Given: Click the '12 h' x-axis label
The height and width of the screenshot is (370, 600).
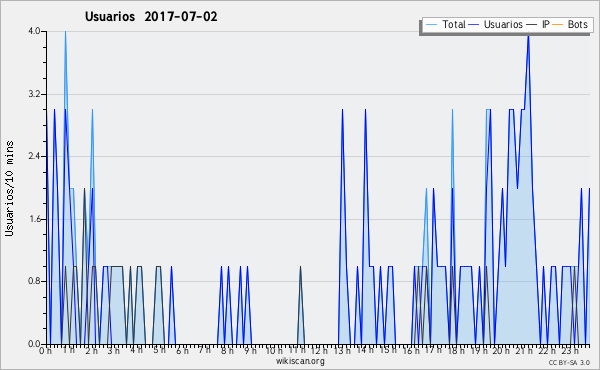Looking at the screenshot, I should pyautogui.click(x=319, y=350).
